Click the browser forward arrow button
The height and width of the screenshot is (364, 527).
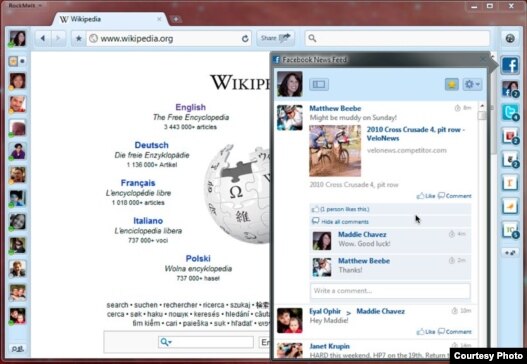pyautogui.click(x=58, y=38)
